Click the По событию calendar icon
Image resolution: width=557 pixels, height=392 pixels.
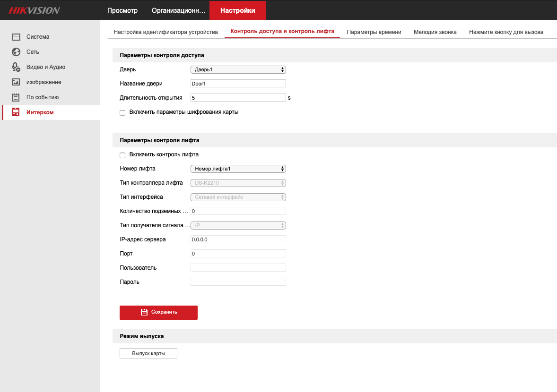click(x=16, y=97)
